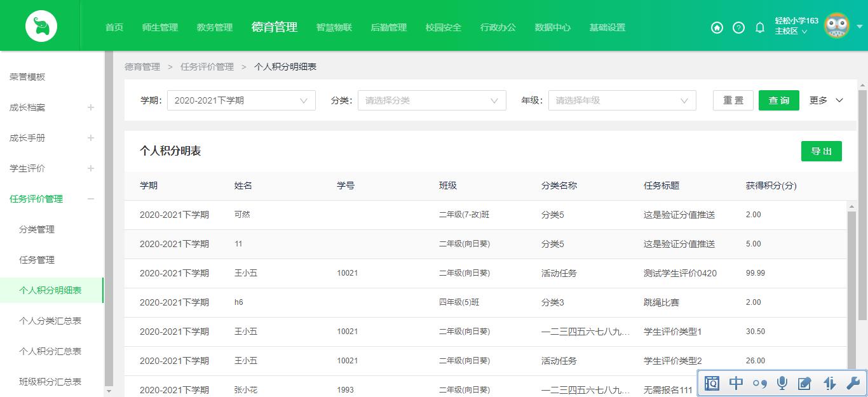Screen dimensions: 868x397
Task: Click the magnifier search icon on the input toolbar
Action: (x=712, y=383)
